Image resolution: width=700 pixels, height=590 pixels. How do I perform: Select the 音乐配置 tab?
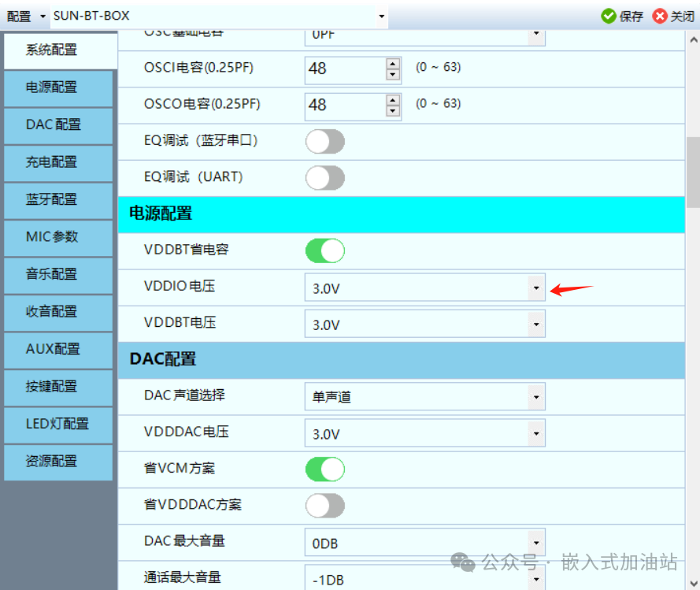[58, 275]
